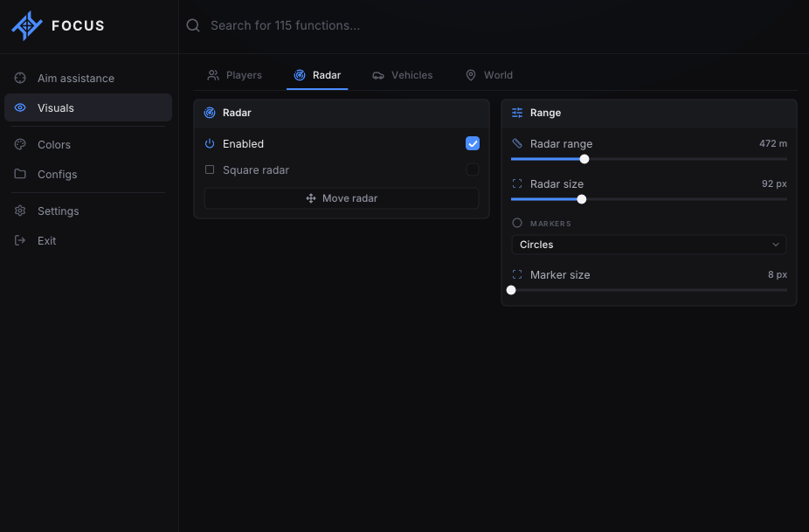Click the Radar range slider handle
Viewport: 809px width, 532px height.
pos(584,159)
